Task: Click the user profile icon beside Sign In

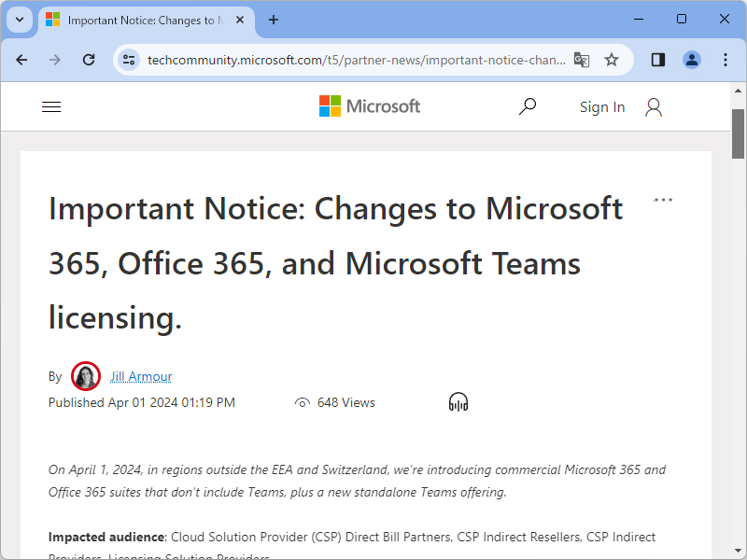Action: [654, 107]
